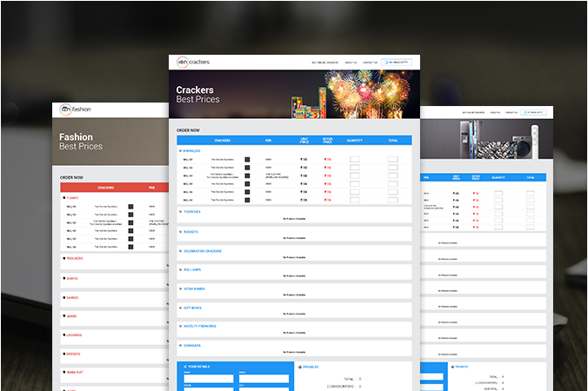Click the Your Details heading icon
Viewport: 588px width, 391px height.
coord(185,367)
